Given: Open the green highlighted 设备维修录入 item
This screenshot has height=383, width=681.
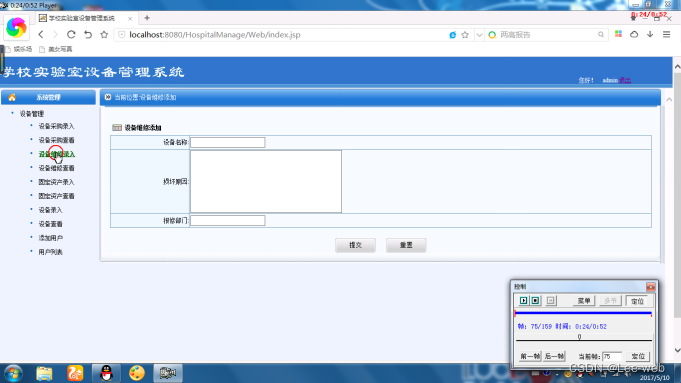Looking at the screenshot, I should pyautogui.click(x=56, y=154).
